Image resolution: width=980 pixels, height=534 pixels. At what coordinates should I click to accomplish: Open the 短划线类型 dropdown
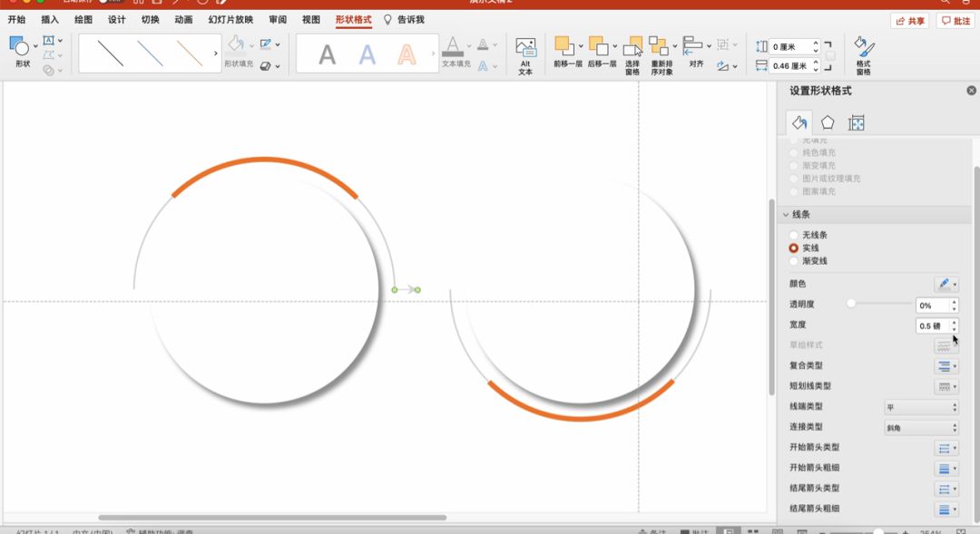coord(946,386)
